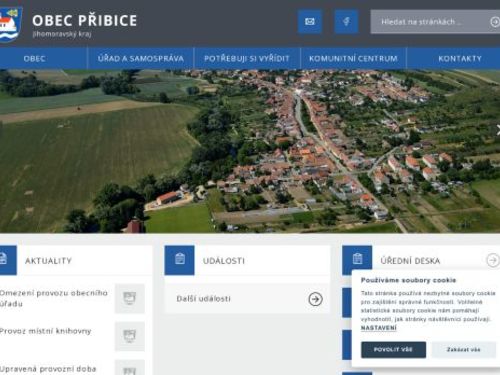Click the Obec Přibice coat of arms logo
The height and width of the screenshot is (375, 500).
click(11, 24)
